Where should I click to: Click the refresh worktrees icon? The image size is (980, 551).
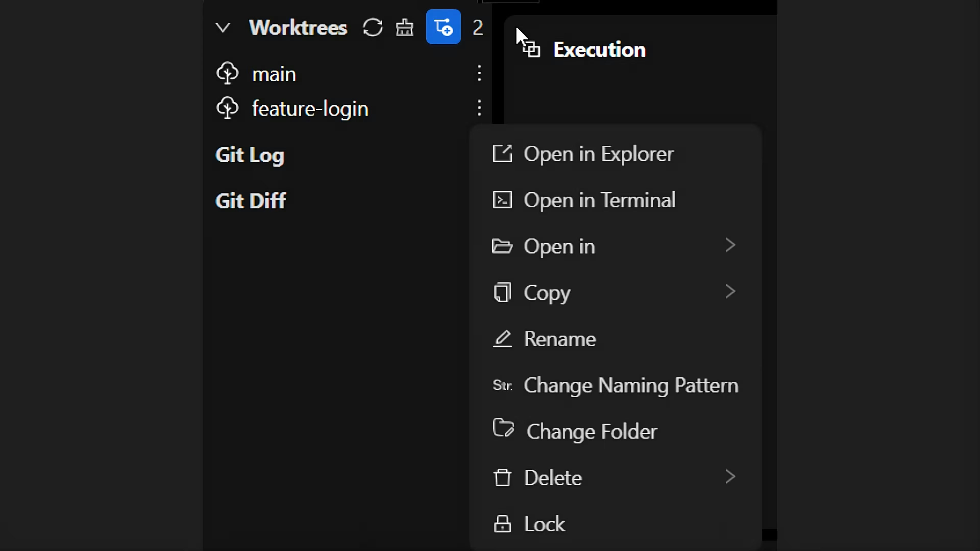pos(372,27)
